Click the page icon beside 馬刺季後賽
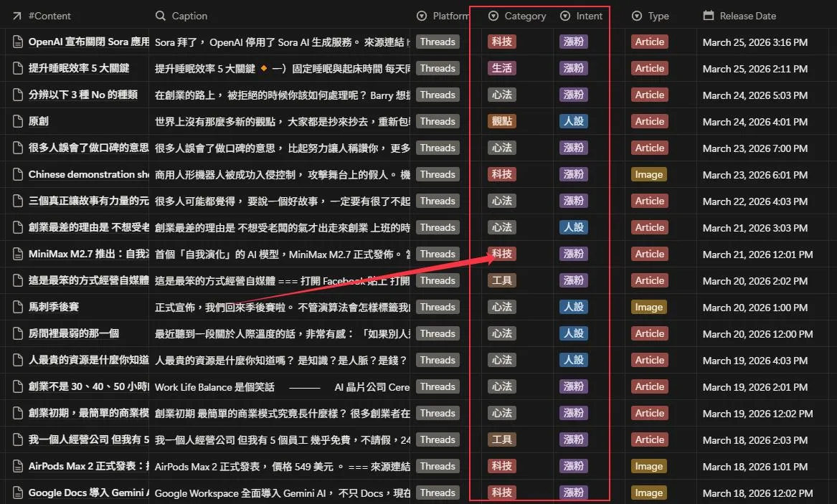This screenshot has height=504, width=837. pyautogui.click(x=18, y=307)
